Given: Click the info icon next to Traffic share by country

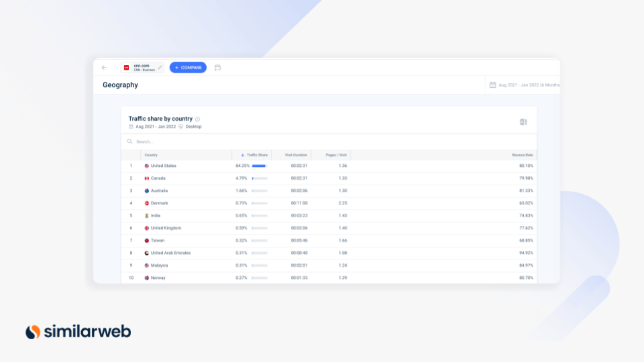Looking at the screenshot, I should coord(197,119).
